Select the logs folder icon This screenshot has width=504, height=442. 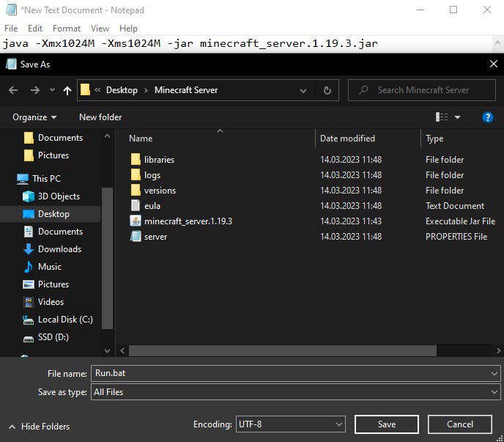[x=136, y=175]
